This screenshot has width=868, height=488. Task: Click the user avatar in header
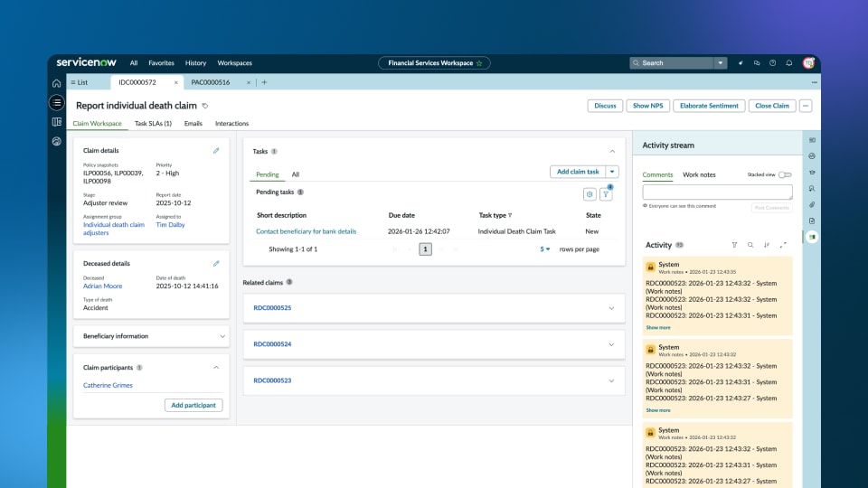(x=808, y=63)
